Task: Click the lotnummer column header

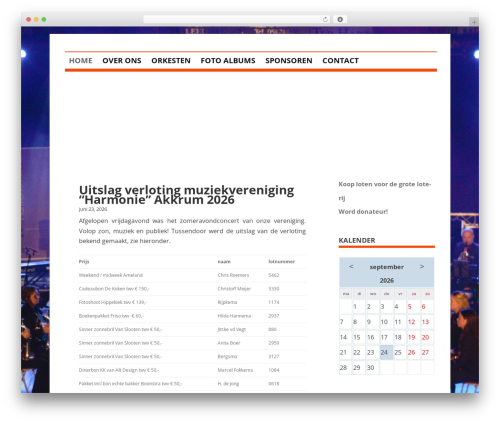Action: pos(282,262)
